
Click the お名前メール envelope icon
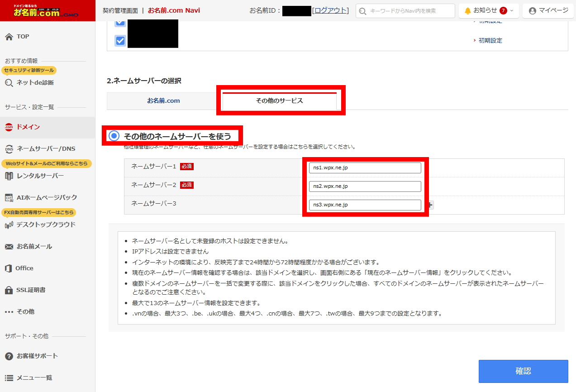coord(9,247)
